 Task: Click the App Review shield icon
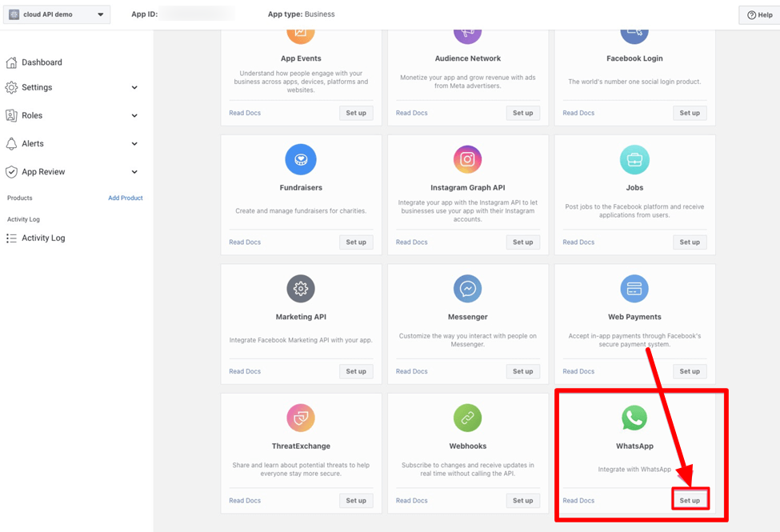11,172
